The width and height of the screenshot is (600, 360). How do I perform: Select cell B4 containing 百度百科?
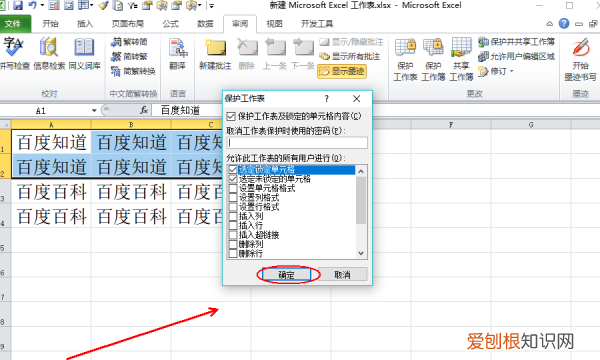point(131,216)
